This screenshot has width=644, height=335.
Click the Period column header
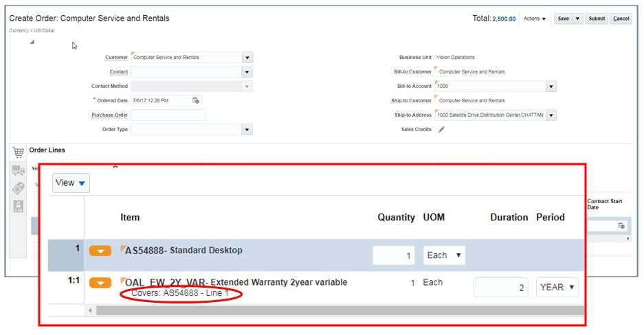pyautogui.click(x=551, y=218)
